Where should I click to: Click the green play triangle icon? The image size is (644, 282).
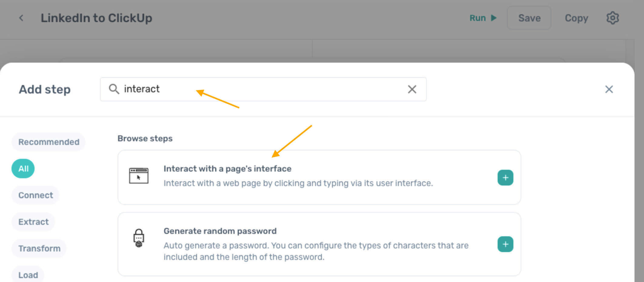pyautogui.click(x=494, y=18)
